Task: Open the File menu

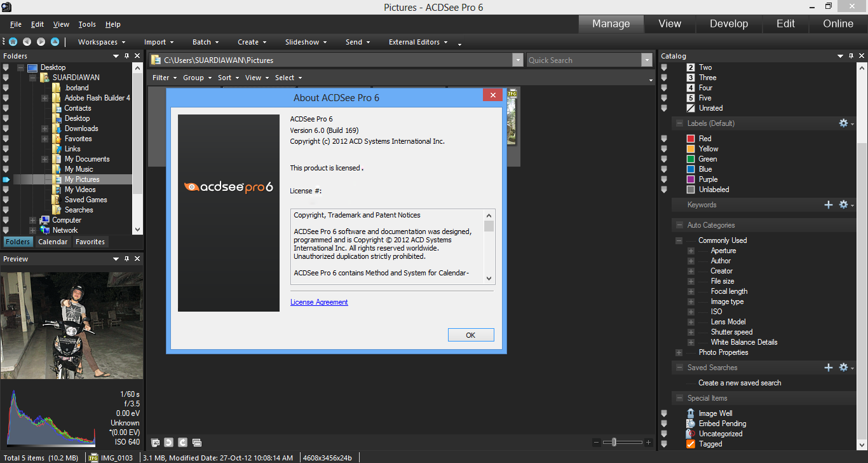Action: click(x=16, y=24)
